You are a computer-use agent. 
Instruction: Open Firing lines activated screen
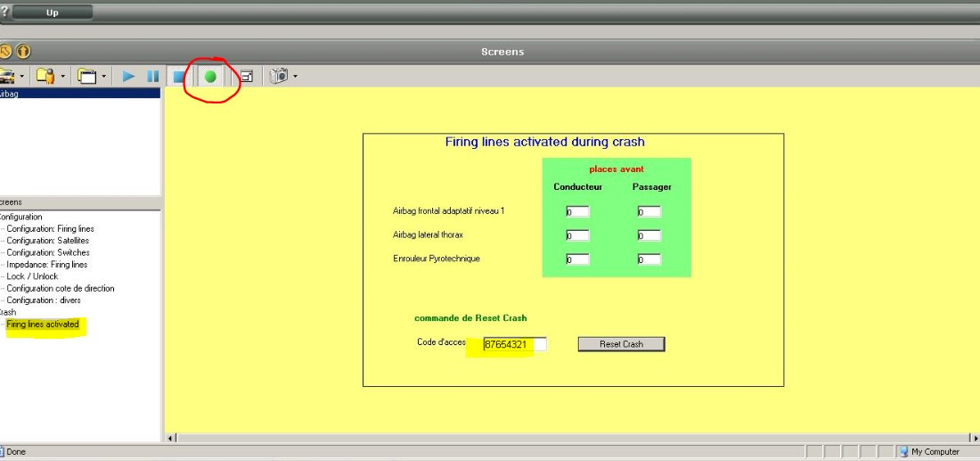point(43,324)
